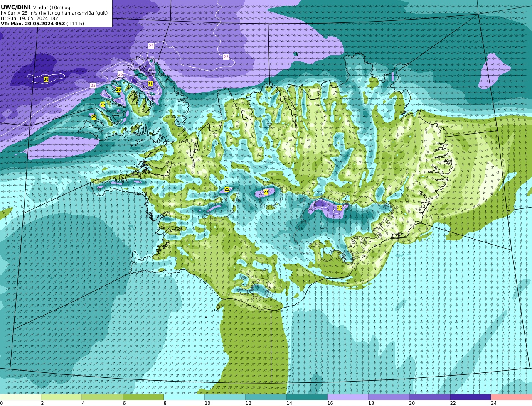The image size is (532, 406).
Task: Click the legend tick label 18
Action: 371,403
